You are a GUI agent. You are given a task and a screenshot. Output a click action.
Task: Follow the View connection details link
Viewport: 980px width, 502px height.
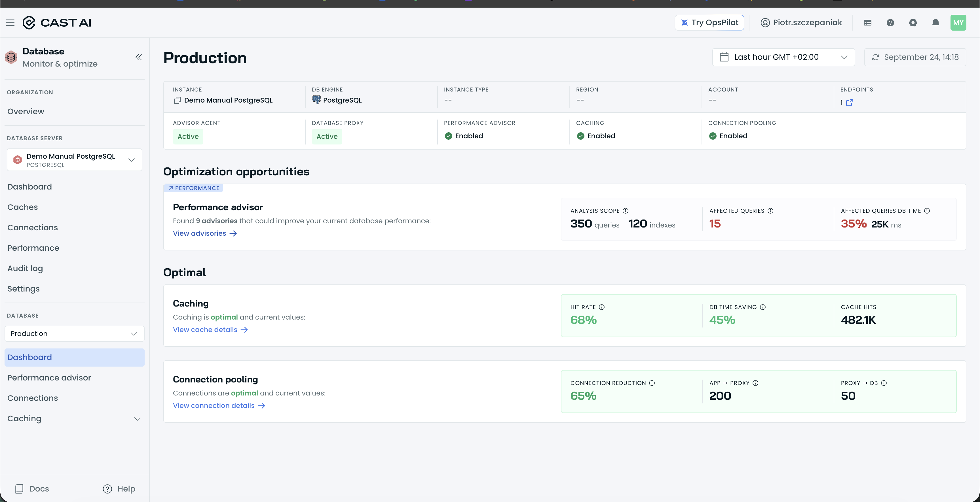pos(219,405)
